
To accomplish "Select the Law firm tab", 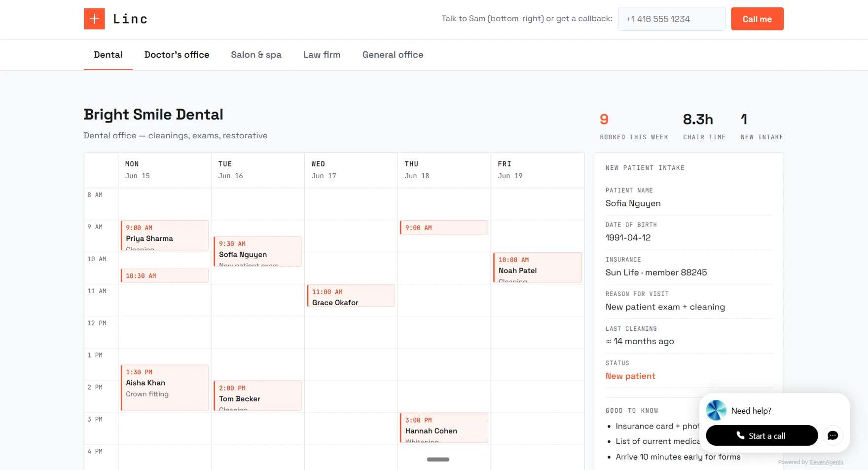I will [322, 55].
